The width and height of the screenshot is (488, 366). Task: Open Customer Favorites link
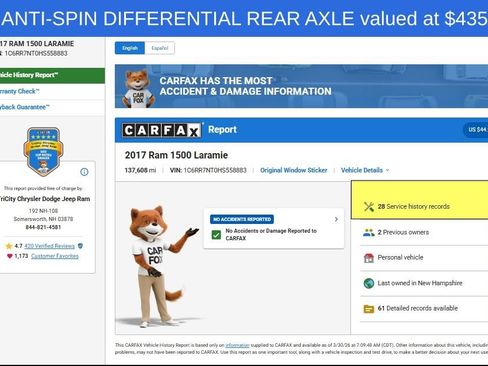[x=55, y=256]
